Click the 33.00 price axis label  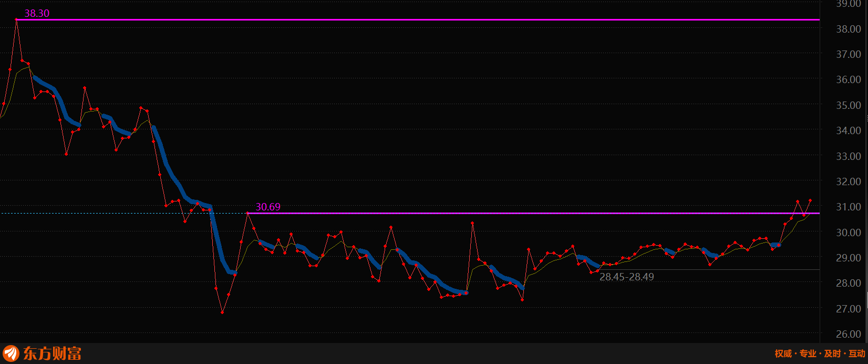tap(849, 156)
